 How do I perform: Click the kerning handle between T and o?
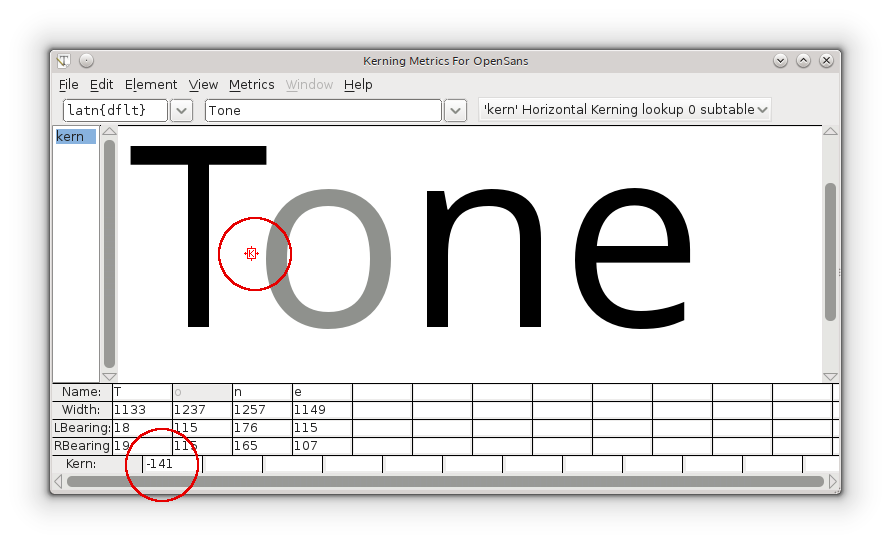251,254
